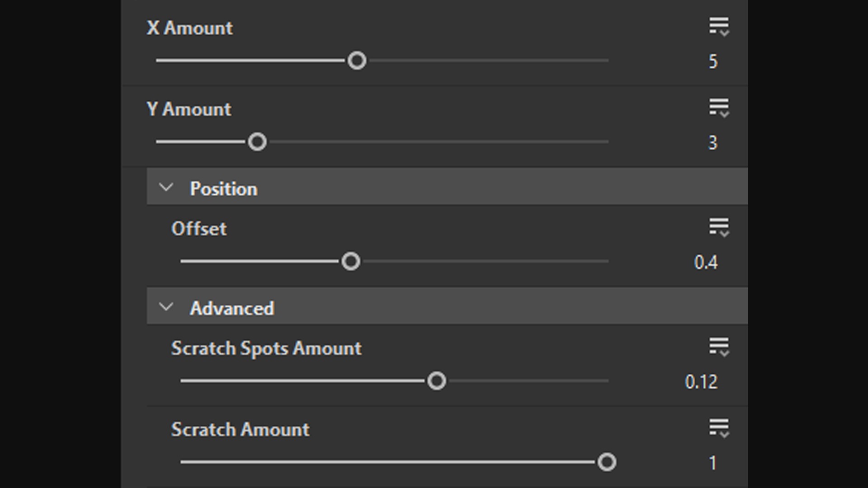Click the Y Amount value field showing 3
The width and height of the screenshot is (868, 488).
click(712, 143)
